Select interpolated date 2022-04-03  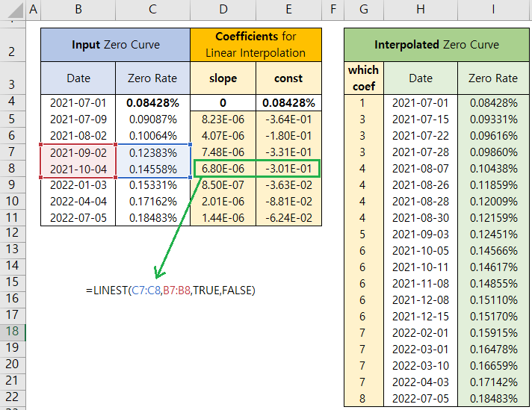[x=421, y=382]
